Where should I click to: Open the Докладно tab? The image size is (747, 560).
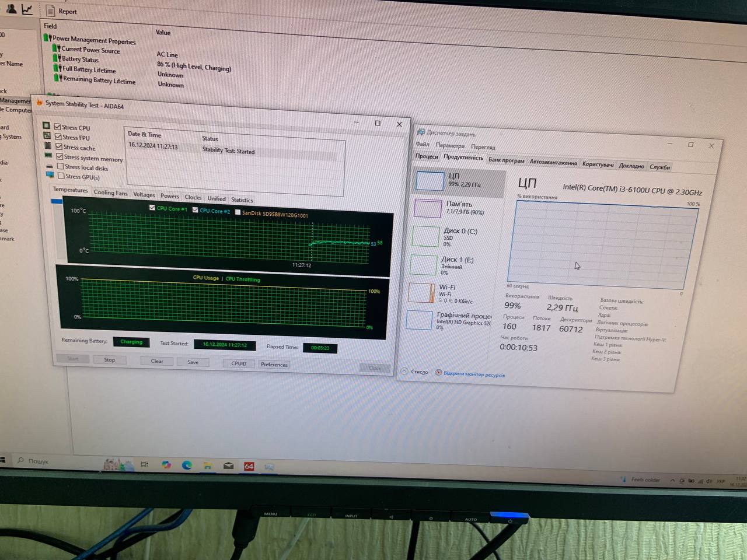click(631, 166)
